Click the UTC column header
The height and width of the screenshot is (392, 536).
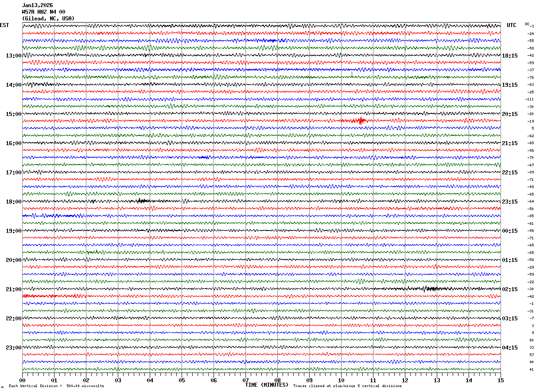pyautogui.click(x=512, y=25)
